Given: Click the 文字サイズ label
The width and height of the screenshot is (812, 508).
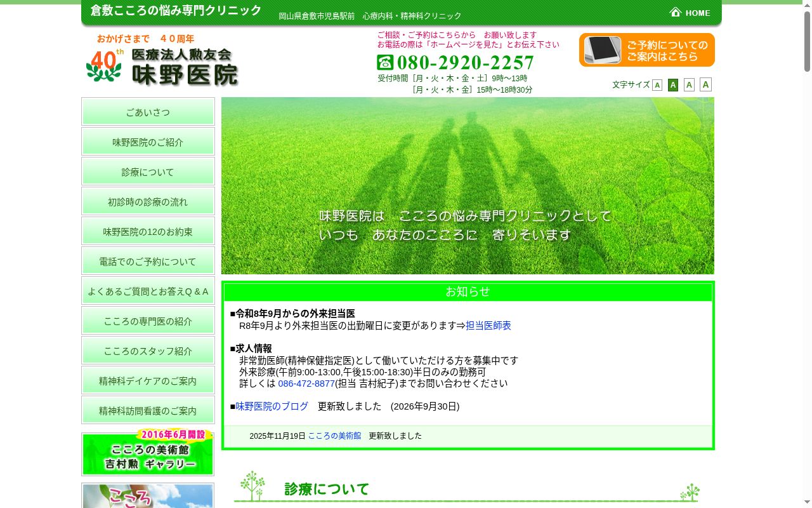Looking at the screenshot, I should coord(631,84).
